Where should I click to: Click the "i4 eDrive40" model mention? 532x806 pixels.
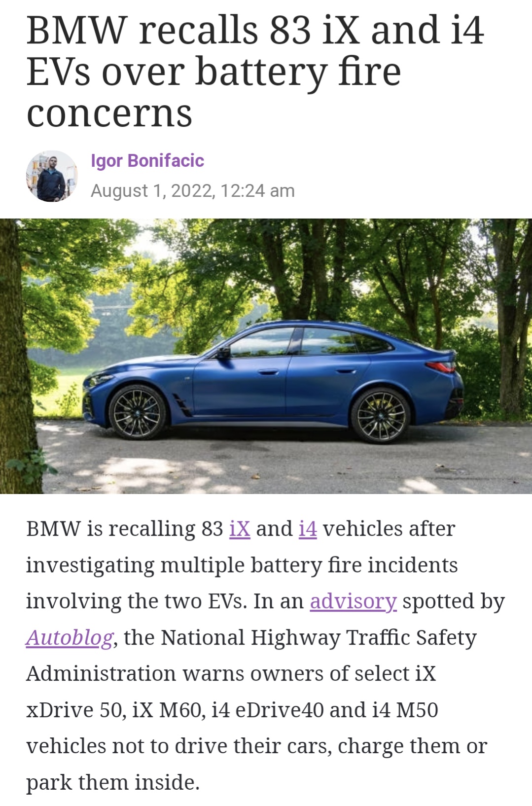click(x=268, y=710)
